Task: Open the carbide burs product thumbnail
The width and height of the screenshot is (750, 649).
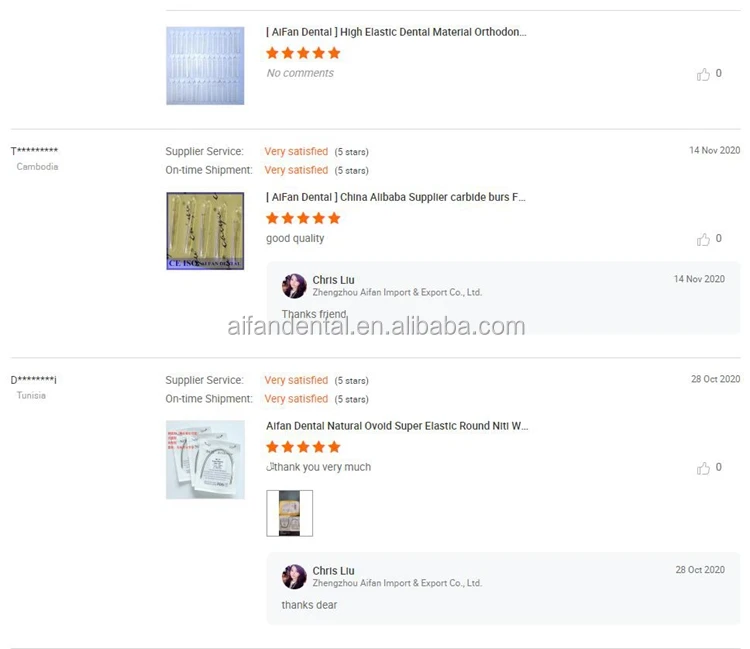Action: point(205,231)
